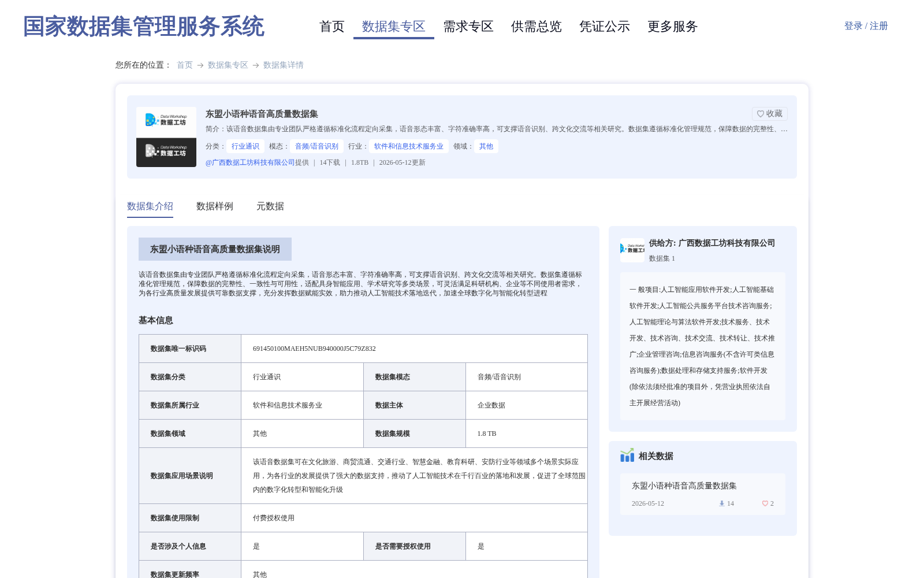Click the 供给方: 广西数据工坊科技有限公司 title
This screenshot has height=578, width=924.
712,243
